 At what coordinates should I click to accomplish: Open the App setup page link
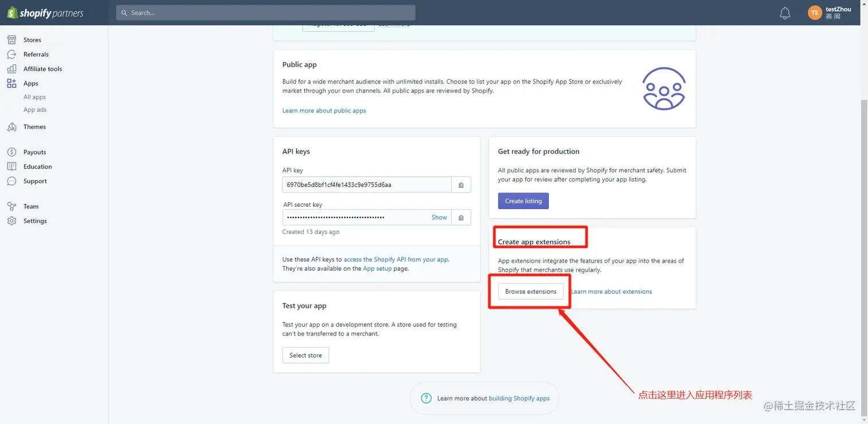[x=377, y=268]
